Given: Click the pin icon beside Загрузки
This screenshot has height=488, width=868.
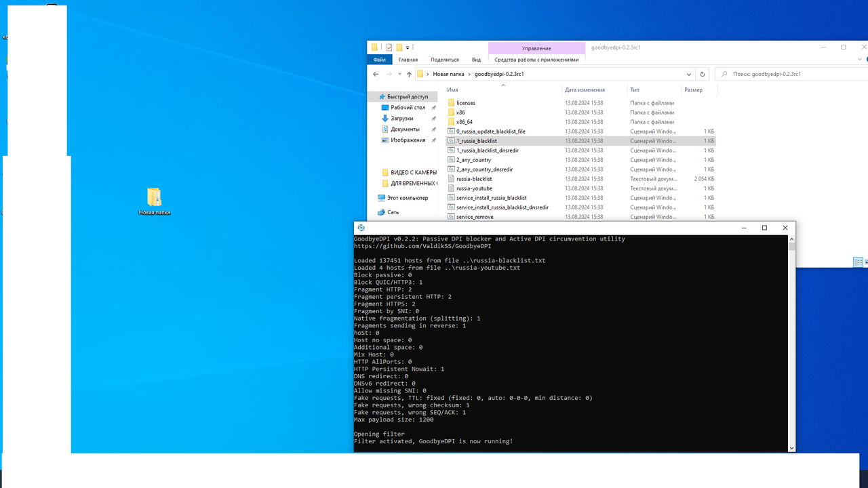Looking at the screenshot, I should pos(434,119).
